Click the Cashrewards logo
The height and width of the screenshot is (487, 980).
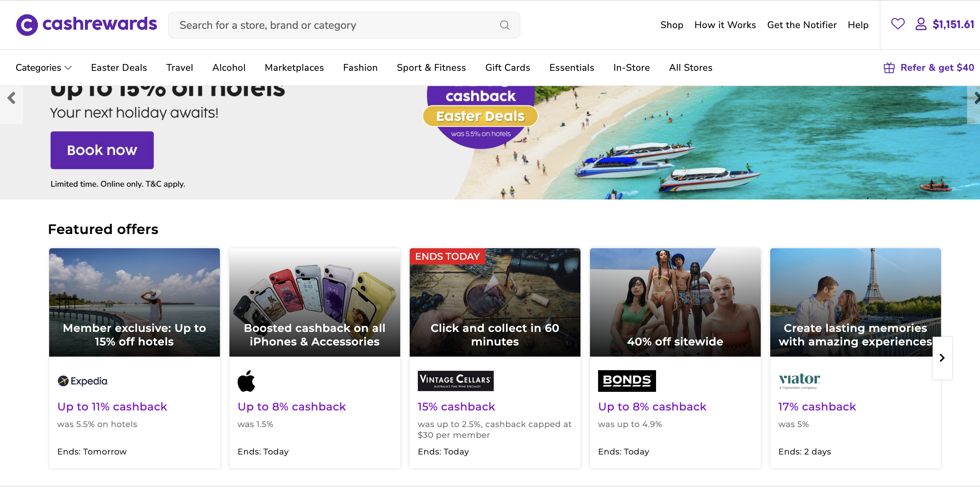(86, 25)
